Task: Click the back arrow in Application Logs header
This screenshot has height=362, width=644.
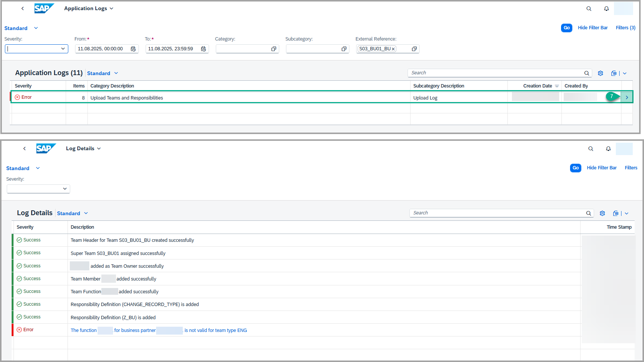Action: click(23, 8)
